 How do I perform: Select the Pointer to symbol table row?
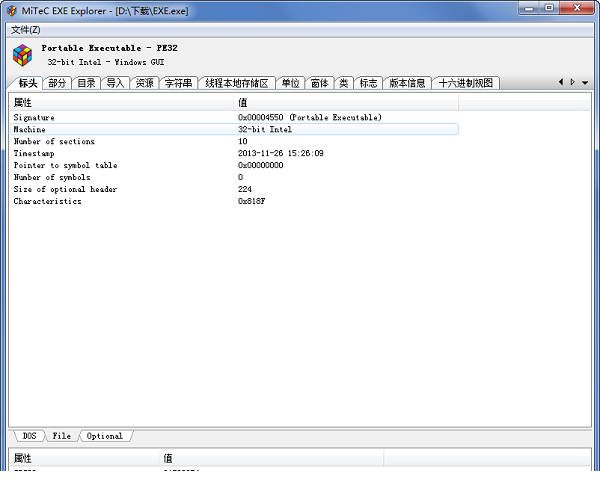[234, 165]
